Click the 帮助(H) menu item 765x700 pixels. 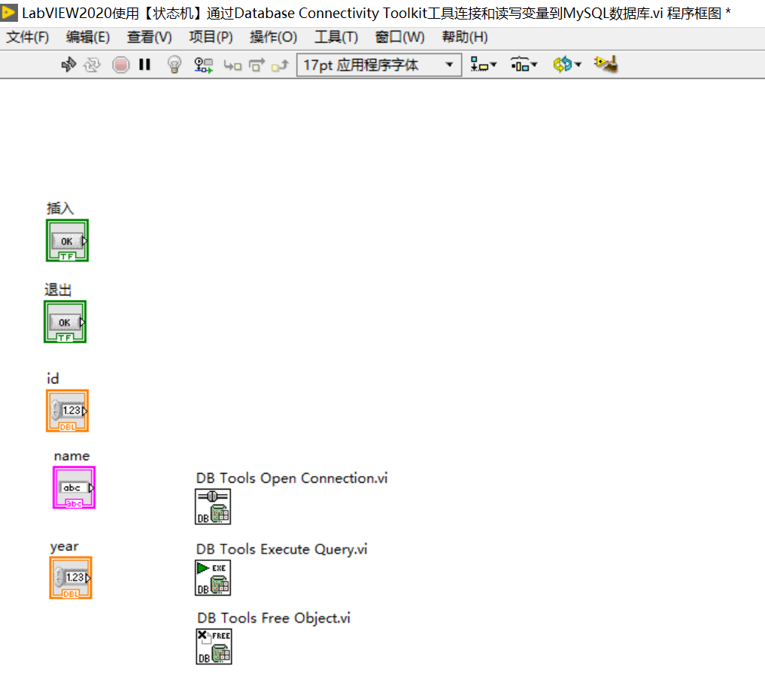click(465, 37)
